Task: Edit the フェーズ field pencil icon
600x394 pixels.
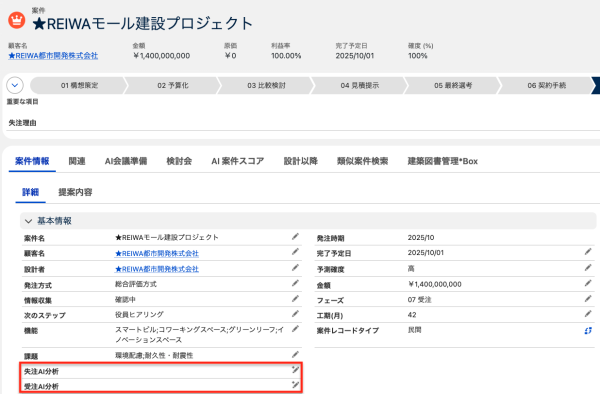Action: click(588, 299)
